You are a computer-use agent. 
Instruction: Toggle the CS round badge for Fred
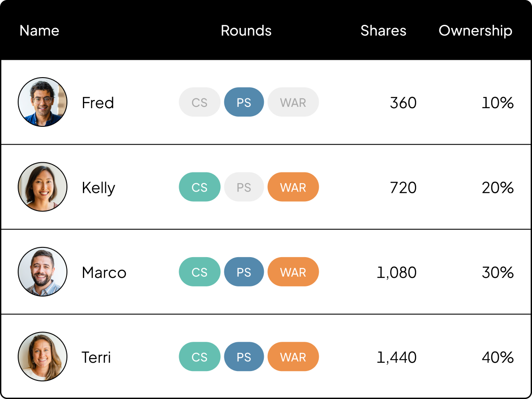[199, 102]
